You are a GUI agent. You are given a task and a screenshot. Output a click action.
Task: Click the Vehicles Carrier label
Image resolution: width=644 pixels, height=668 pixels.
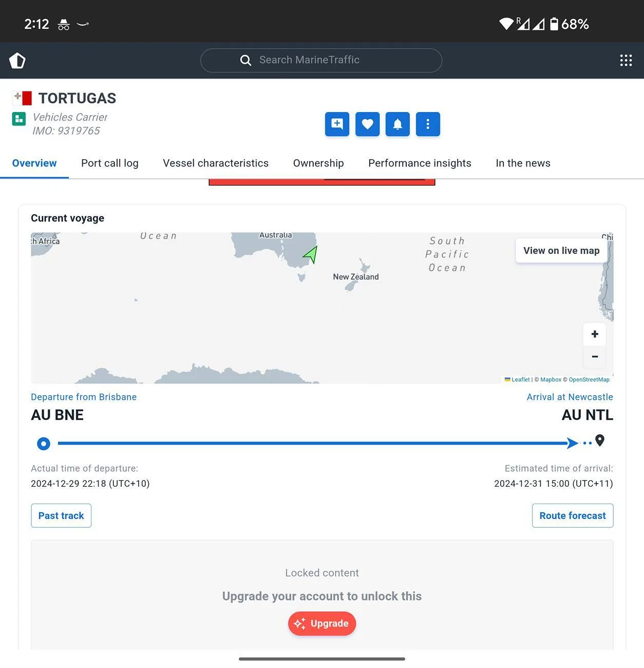point(70,117)
